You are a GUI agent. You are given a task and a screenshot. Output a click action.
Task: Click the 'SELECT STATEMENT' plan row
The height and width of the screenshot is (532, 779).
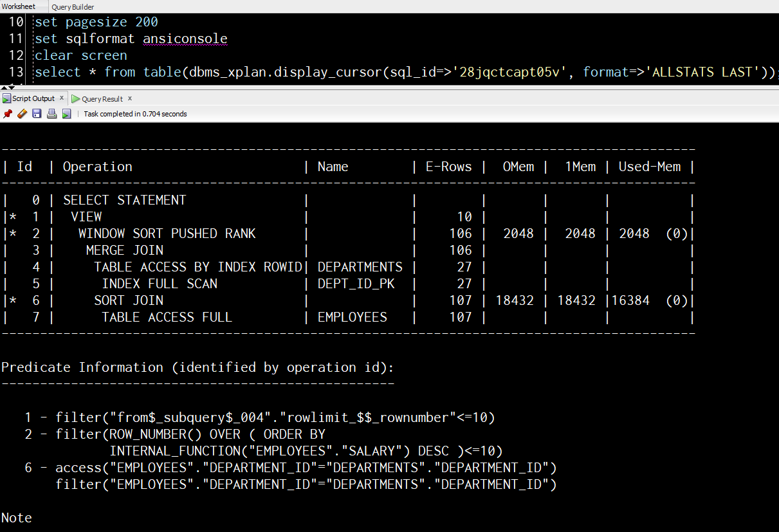125,200
